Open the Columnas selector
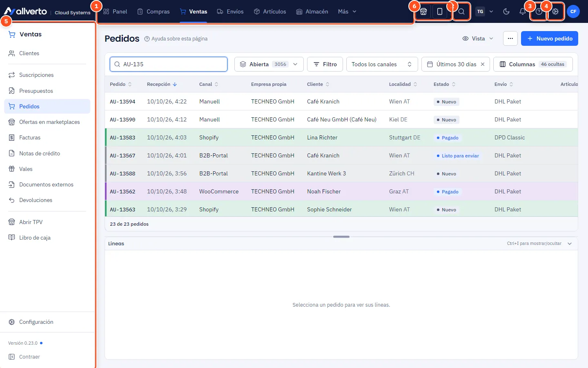Viewport: 588px width, 368px height. (533, 64)
